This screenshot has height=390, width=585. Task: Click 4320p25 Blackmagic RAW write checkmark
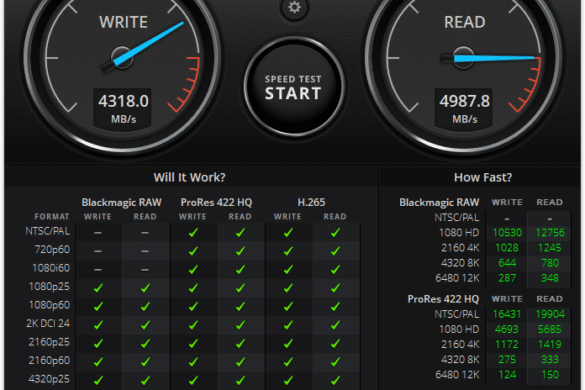[x=98, y=380]
